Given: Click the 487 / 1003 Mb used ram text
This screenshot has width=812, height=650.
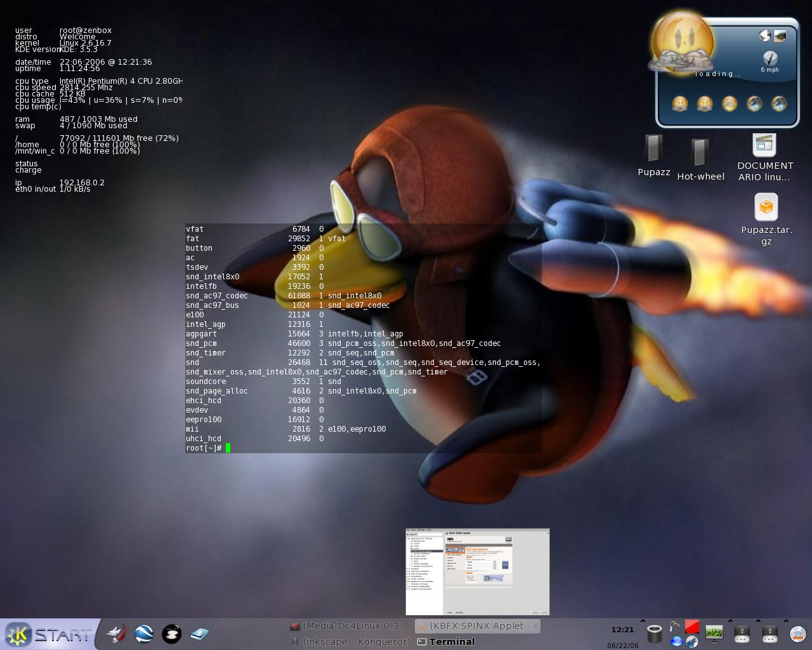Looking at the screenshot, I should [x=98, y=119].
